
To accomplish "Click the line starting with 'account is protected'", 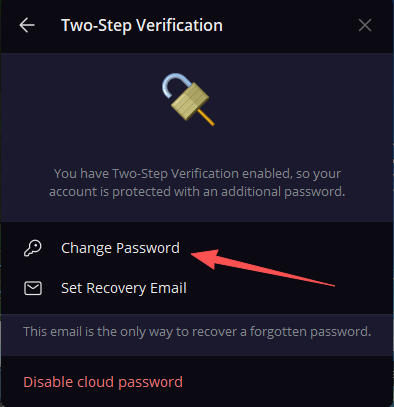I will 197,192.
